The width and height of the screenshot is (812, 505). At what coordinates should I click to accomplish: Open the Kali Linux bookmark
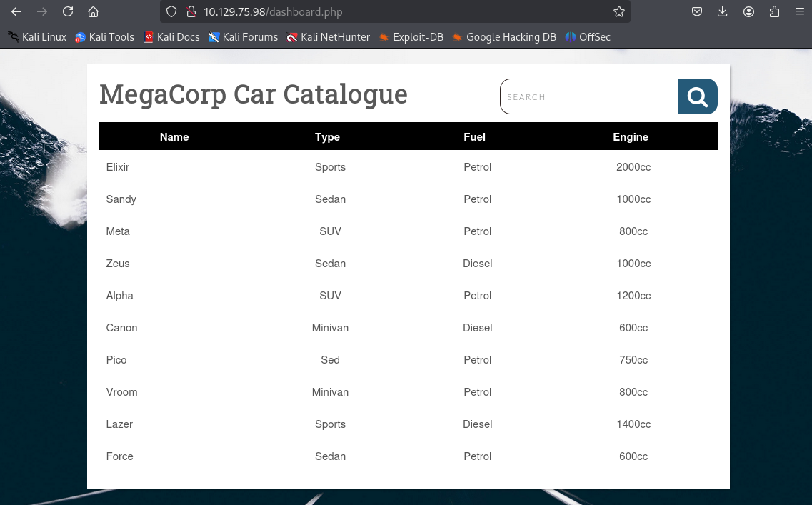coord(37,36)
